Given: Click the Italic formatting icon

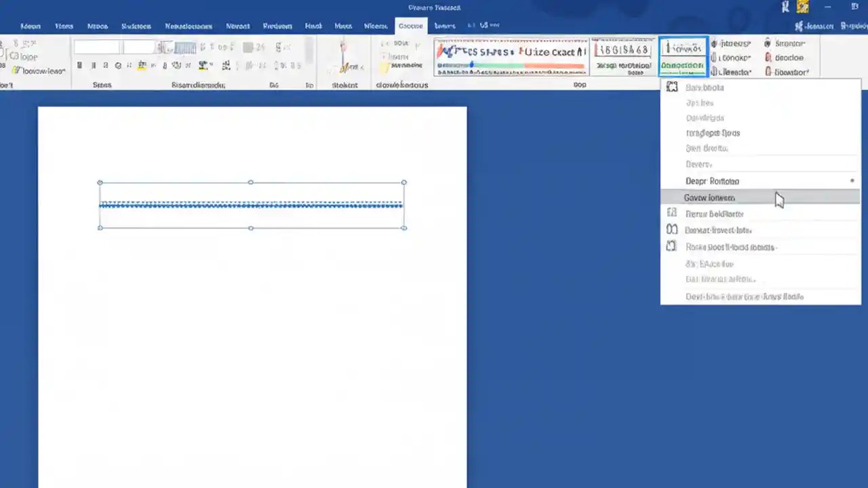Looking at the screenshot, I should pos(92,65).
